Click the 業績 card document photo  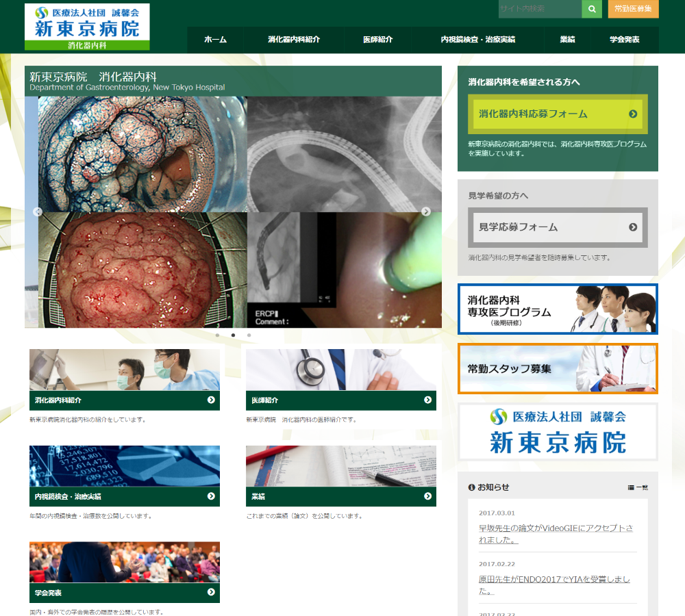pos(341,466)
